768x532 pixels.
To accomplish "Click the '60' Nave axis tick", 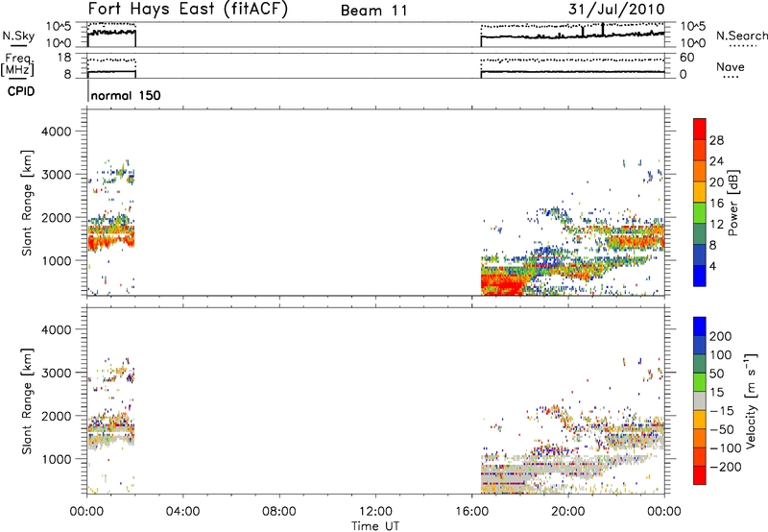I will [686, 58].
